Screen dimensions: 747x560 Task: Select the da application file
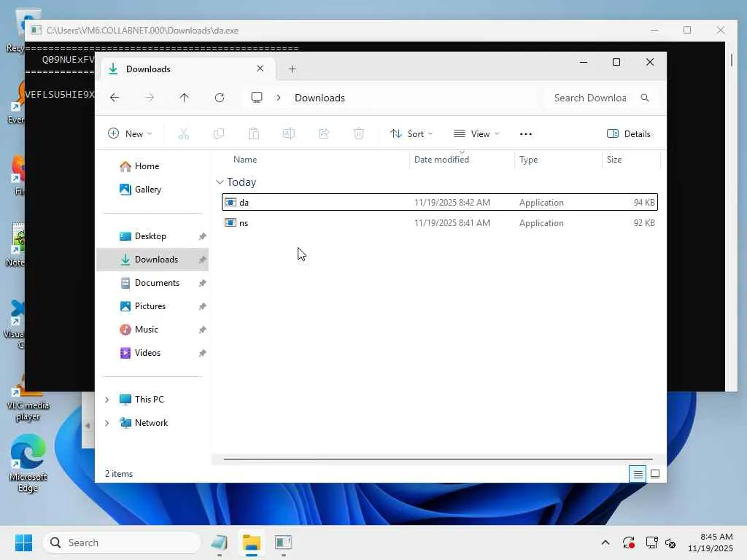click(x=440, y=203)
